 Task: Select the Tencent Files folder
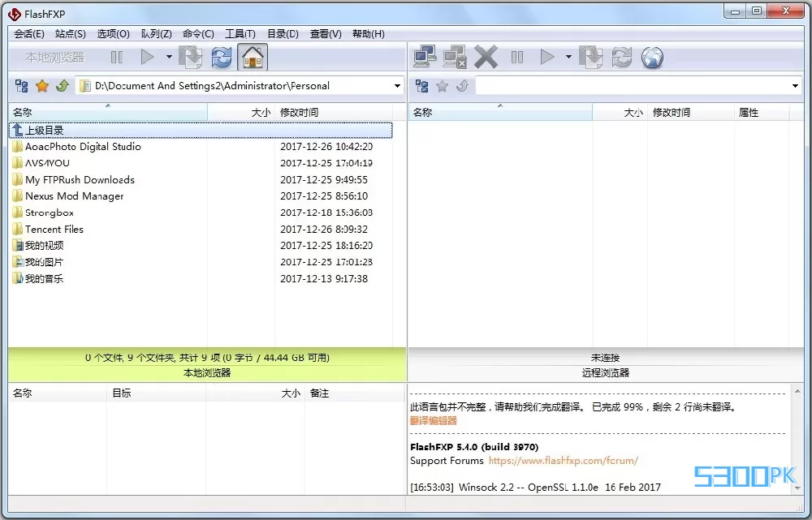pos(54,230)
